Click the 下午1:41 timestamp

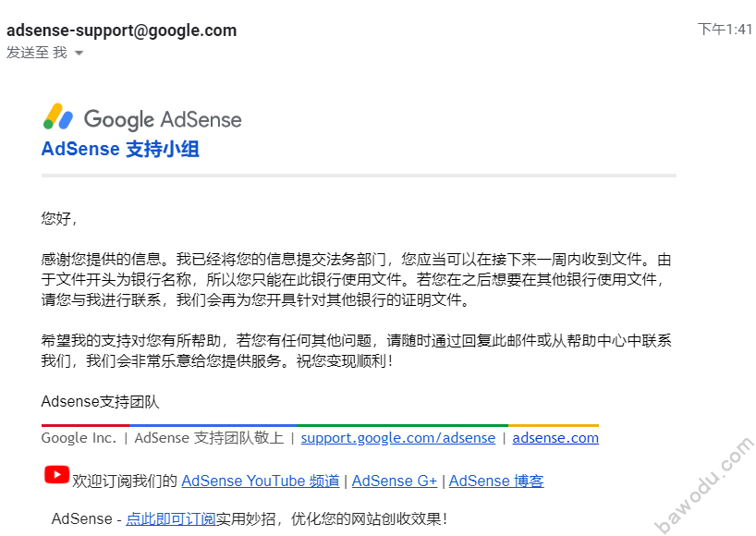725,30
